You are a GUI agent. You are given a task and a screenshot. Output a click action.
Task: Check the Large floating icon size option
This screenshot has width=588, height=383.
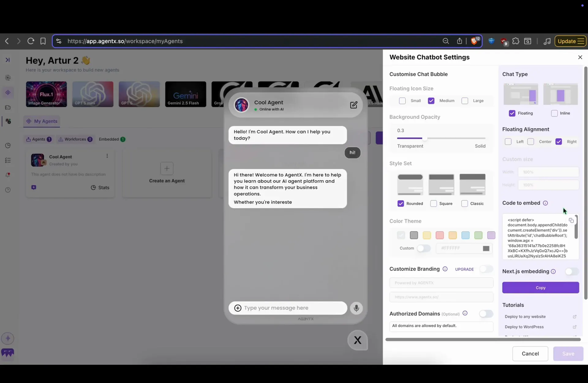click(x=465, y=101)
